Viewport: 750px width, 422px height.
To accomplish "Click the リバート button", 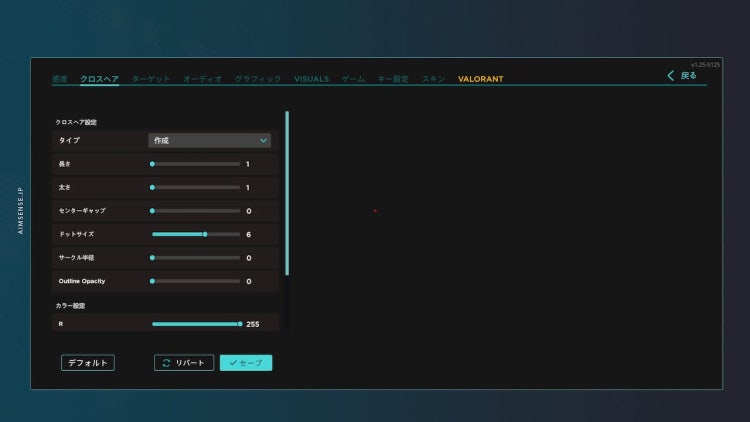I will click(184, 363).
